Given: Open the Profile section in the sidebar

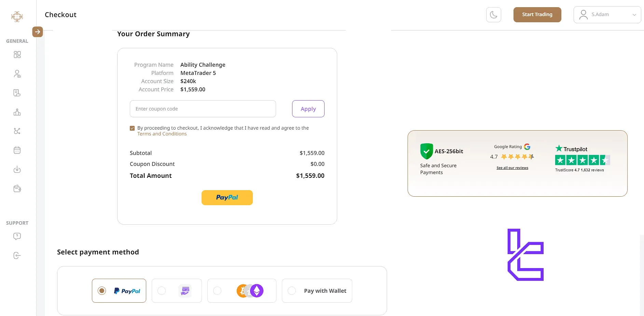Looking at the screenshot, I should [17, 74].
